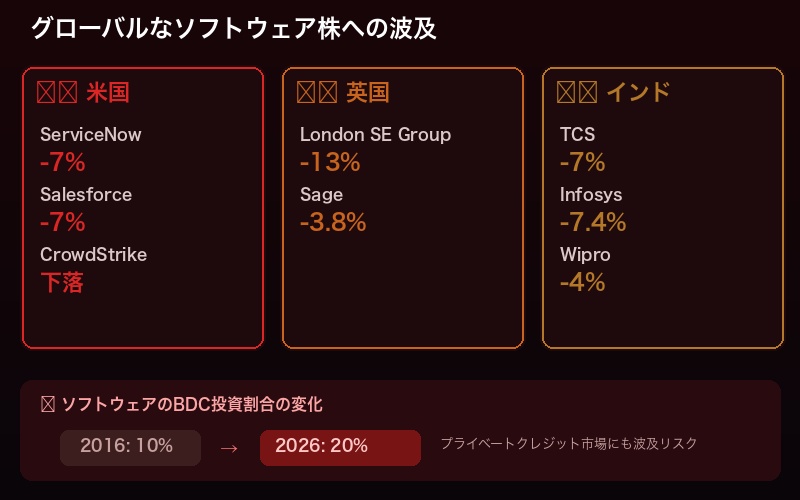Viewport: 800px width, 500px height.
Task: Click the arrow between 2016 and 2026 badges
Action: tap(228, 447)
